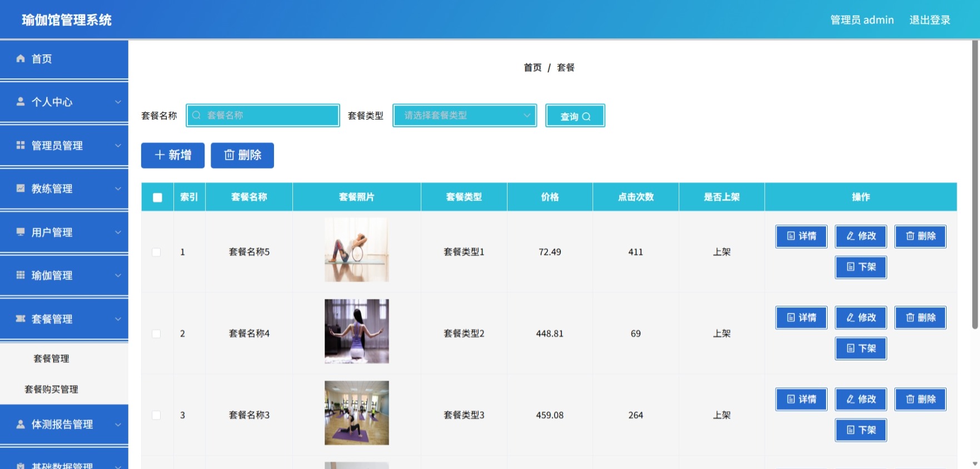
Task: Click the photo thumbnail of 套餐名称4
Action: coord(357,331)
